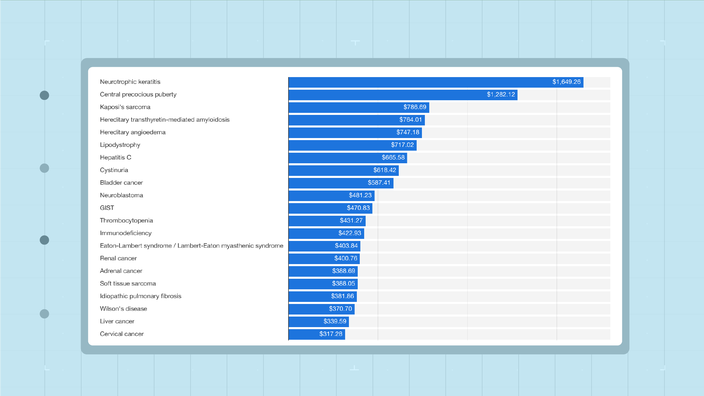Click the $788.69 bar
The image size is (704, 396).
[359, 107]
